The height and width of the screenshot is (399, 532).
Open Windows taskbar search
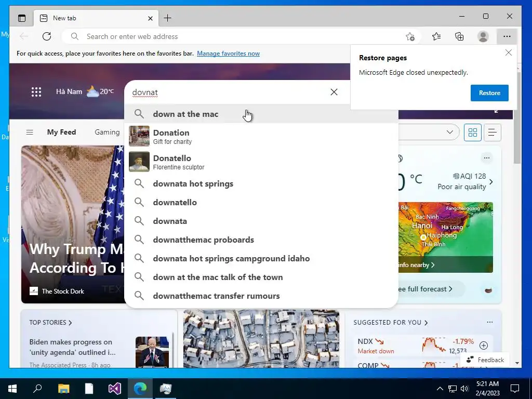(37, 389)
